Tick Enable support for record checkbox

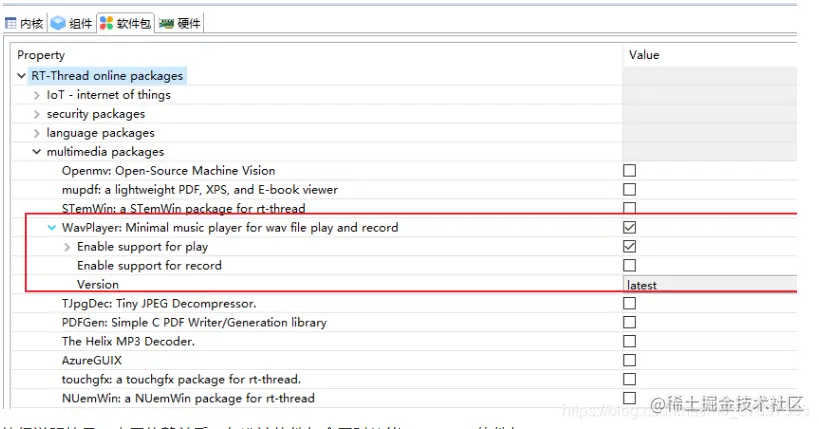click(629, 265)
